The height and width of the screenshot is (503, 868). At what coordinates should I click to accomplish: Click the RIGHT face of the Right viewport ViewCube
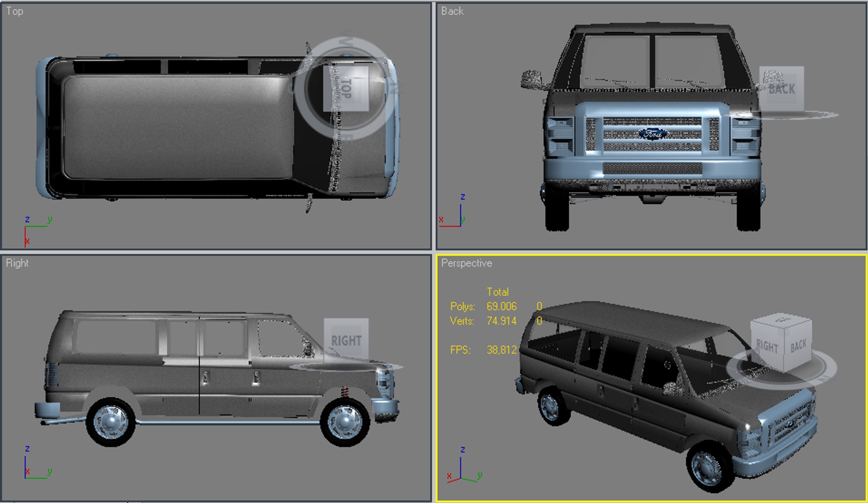click(x=346, y=340)
